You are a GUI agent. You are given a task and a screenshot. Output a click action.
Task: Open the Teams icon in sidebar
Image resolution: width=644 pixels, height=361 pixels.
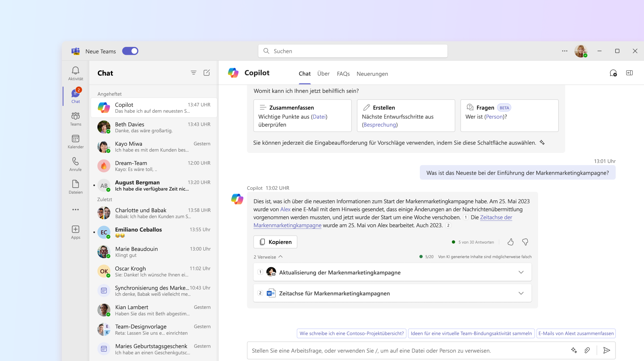click(x=75, y=116)
